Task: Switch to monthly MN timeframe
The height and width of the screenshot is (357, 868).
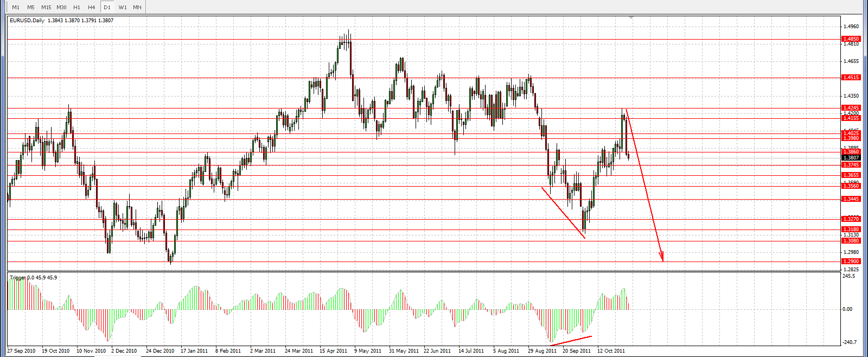Action: tap(137, 7)
